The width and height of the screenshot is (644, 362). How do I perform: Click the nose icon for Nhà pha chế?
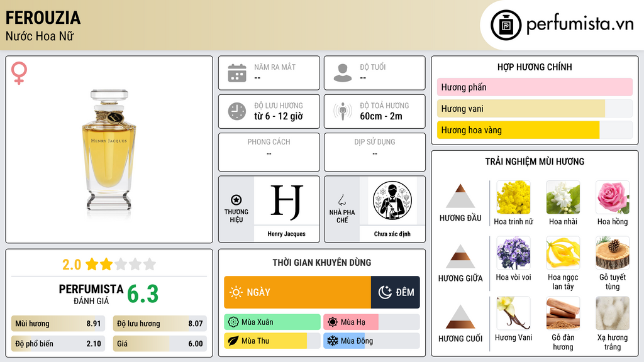(x=341, y=200)
